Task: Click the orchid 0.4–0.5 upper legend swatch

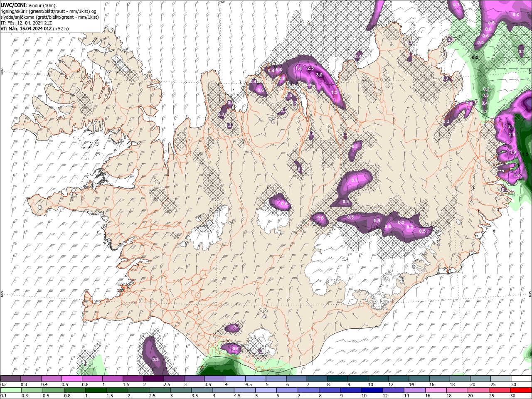Action: (51, 379)
